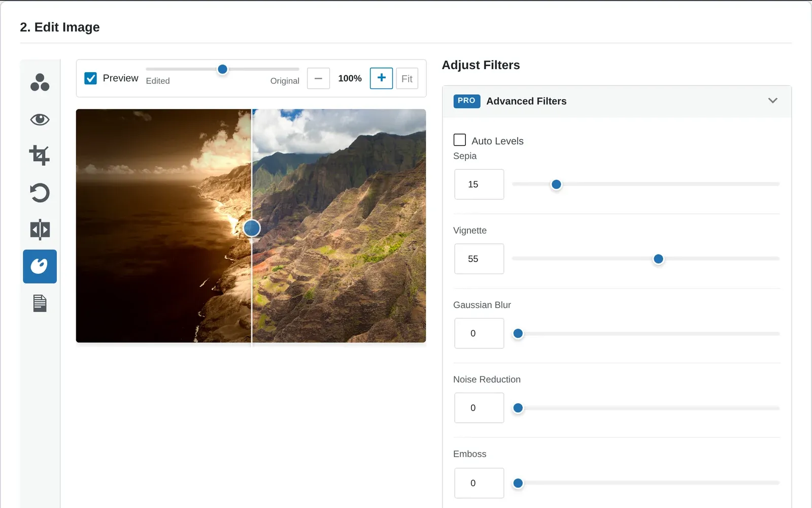This screenshot has height=508, width=812.
Task: Click the 100% zoom level text
Action: (350, 78)
